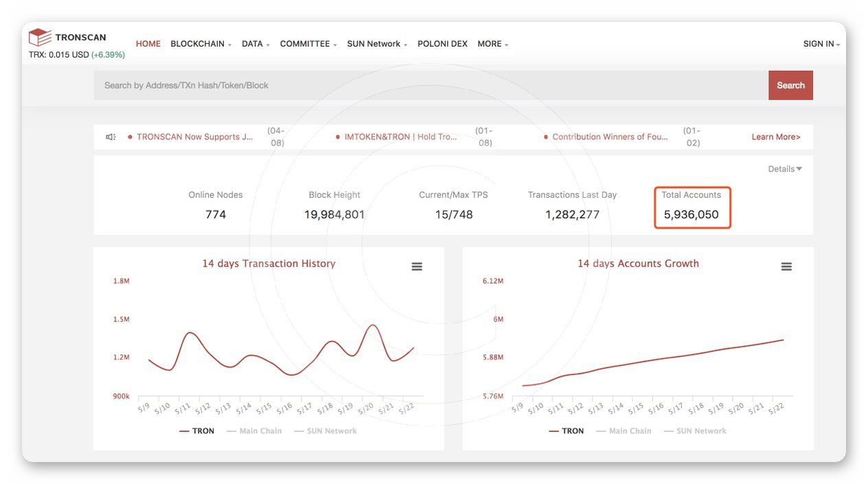Click the announcement speaker icon

pos(111,137)
